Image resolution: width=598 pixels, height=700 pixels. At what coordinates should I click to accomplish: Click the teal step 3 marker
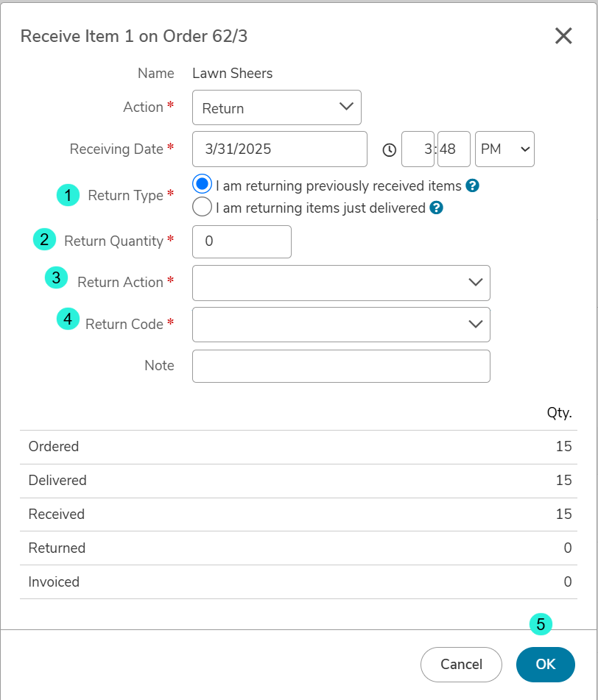tap(56, 277)
